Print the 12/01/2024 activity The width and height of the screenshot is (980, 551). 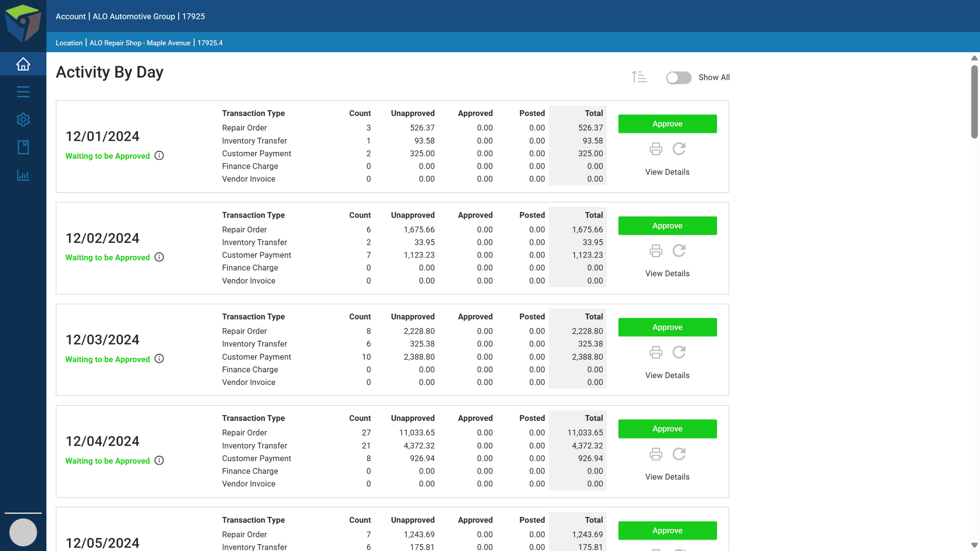656,149
